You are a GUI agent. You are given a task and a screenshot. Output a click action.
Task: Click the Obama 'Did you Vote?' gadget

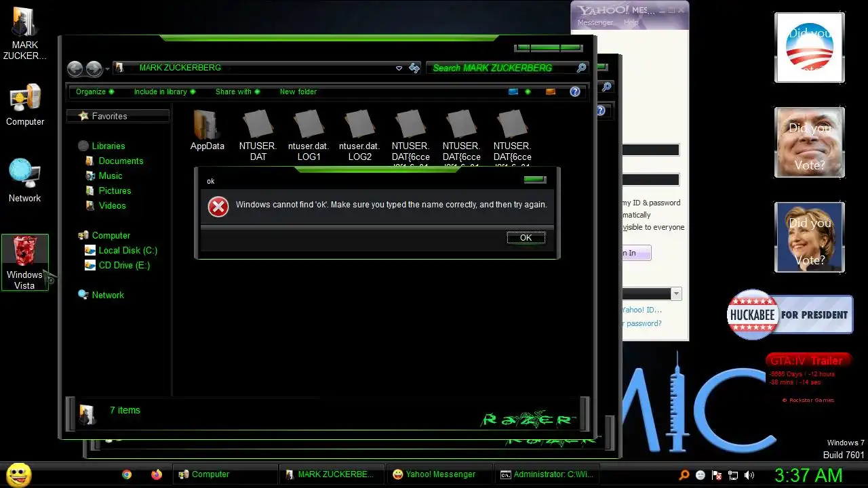[810, 47]
